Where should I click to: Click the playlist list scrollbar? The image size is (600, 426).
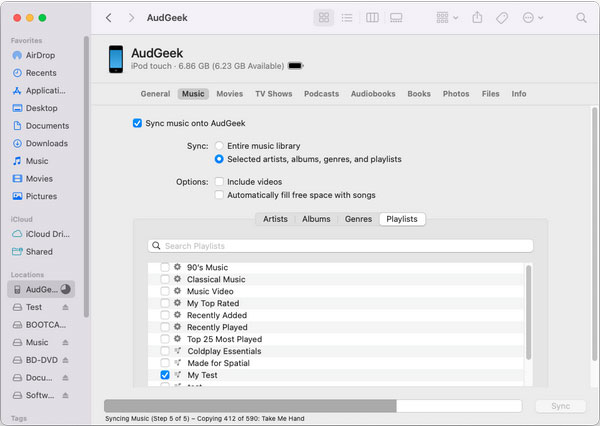(528, 312)
